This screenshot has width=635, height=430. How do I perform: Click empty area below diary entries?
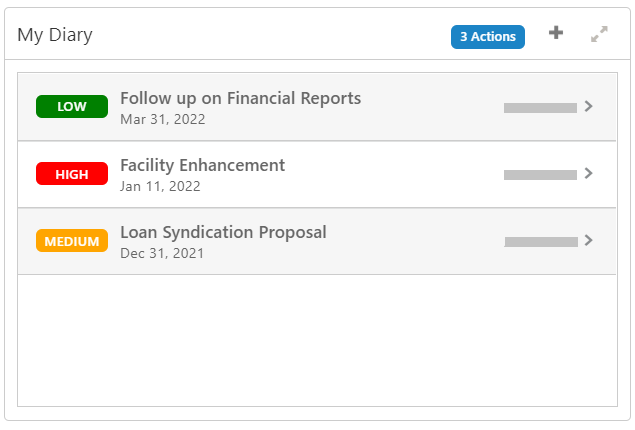(x=317, y=340)
